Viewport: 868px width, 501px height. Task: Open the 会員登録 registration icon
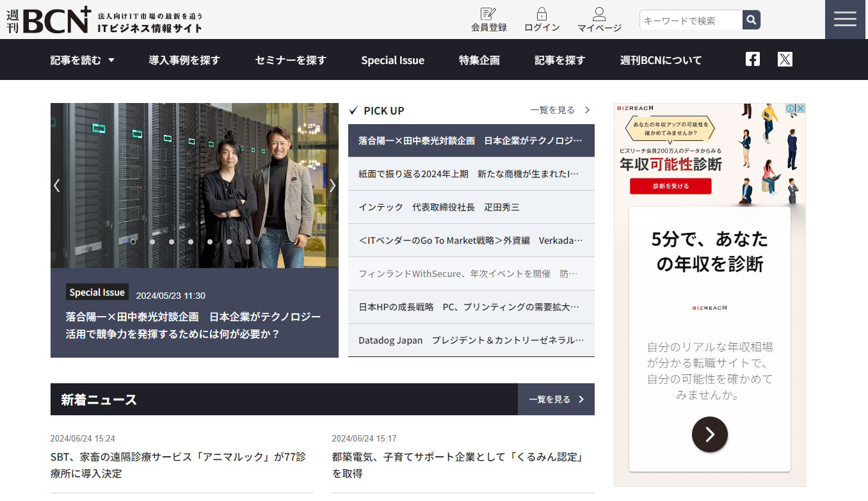[x=488, y=14]
